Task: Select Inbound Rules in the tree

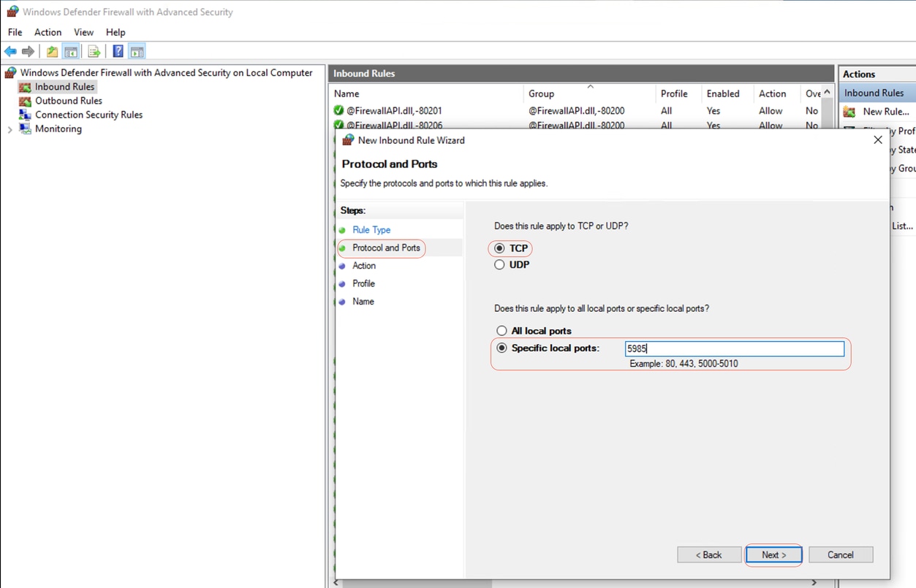Action: pyautogui.click(x=64, y=87)
